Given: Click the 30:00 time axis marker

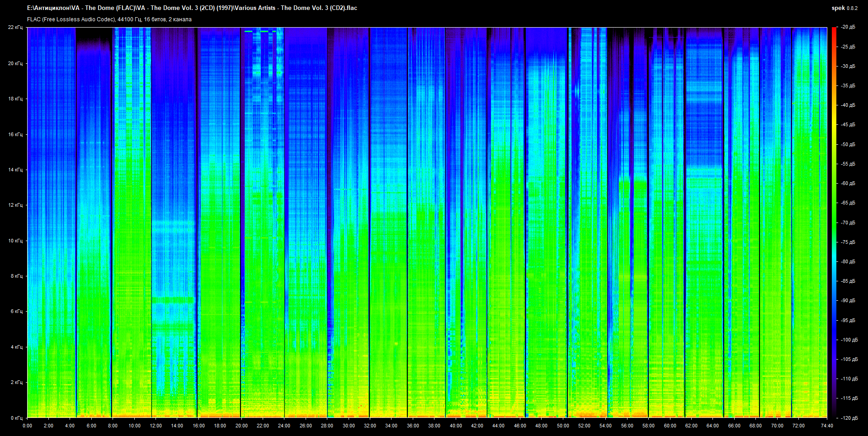Looking at the screenshot, I should click(349, 426).
